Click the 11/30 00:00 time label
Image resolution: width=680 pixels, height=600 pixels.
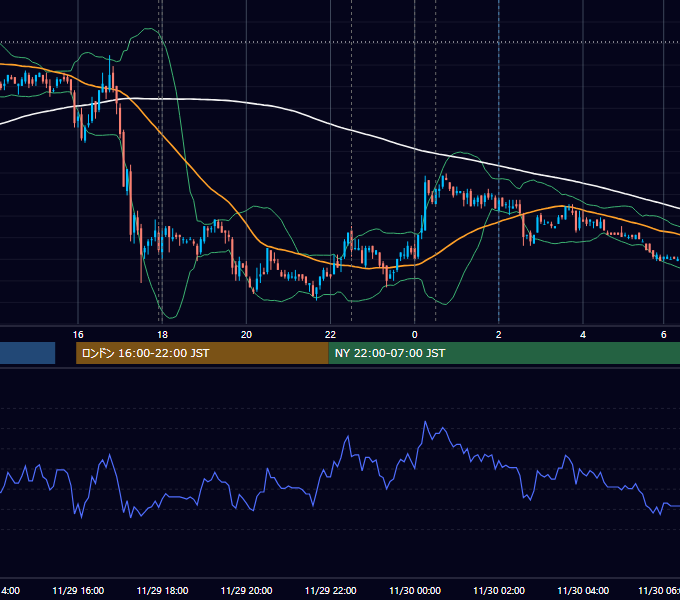[415, 590]
